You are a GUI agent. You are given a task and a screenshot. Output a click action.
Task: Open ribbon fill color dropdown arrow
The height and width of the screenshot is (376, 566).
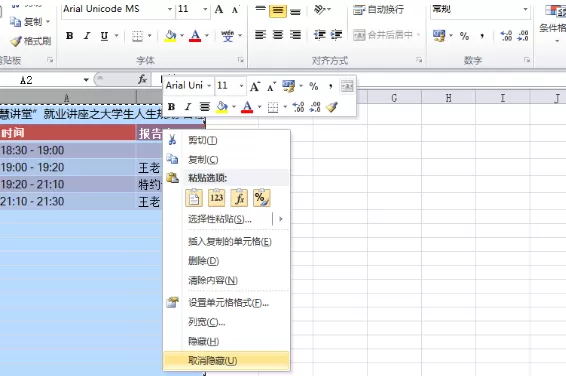(x=182, y=36)
